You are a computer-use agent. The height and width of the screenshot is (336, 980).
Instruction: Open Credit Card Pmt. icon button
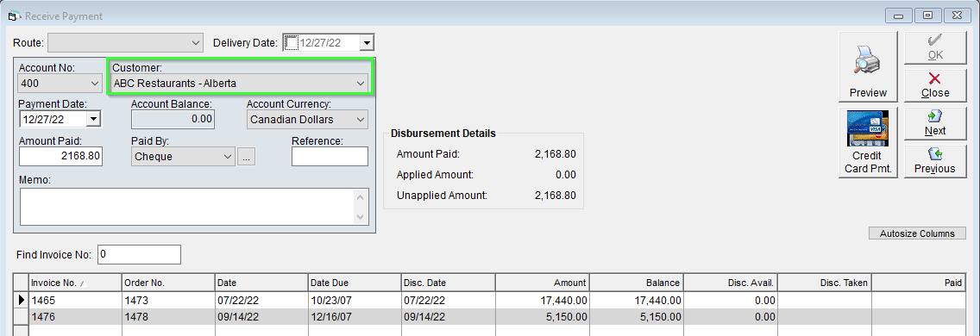tap(868, 142)
